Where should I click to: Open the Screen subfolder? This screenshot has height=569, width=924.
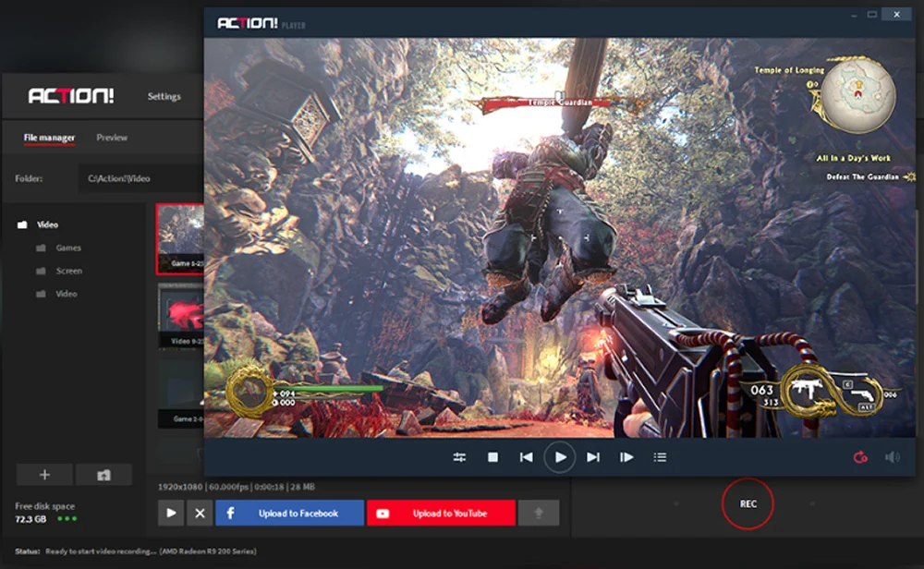pos(69,271)
